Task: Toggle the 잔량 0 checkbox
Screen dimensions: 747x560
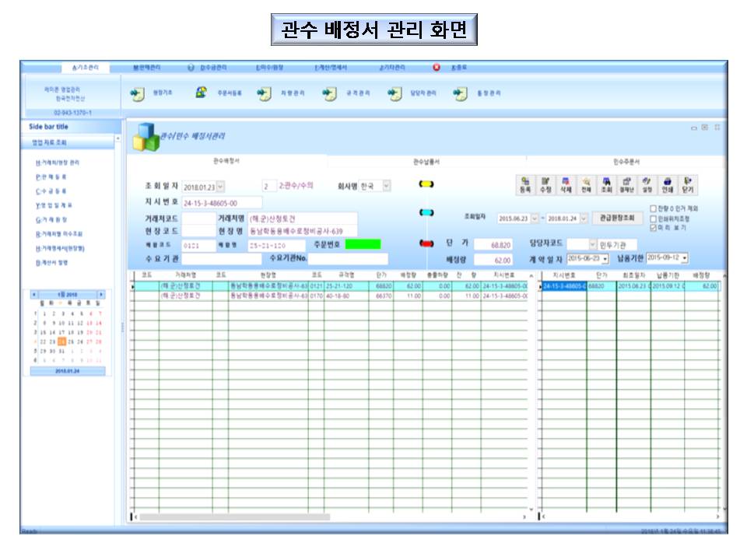Action: [653, 208]
